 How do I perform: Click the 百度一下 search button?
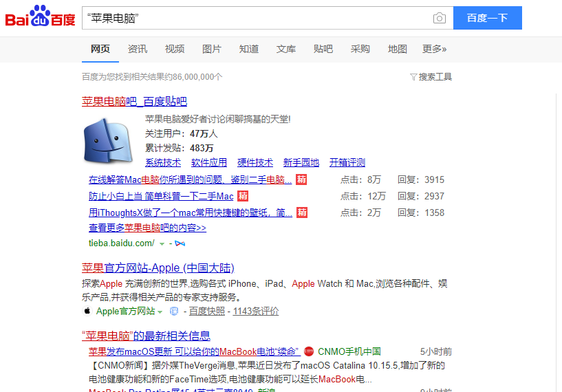pos(488,18)
